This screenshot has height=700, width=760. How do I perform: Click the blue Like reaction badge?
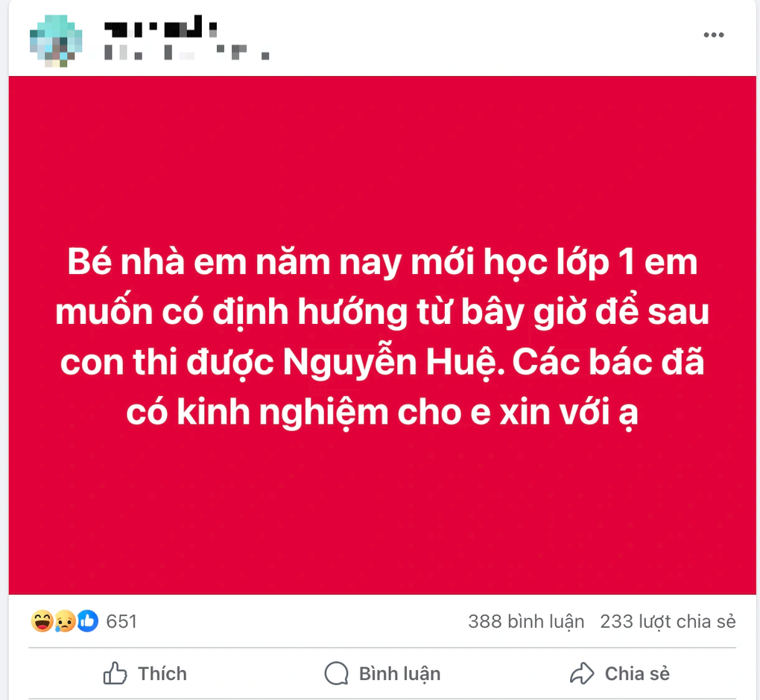[88, 621]
